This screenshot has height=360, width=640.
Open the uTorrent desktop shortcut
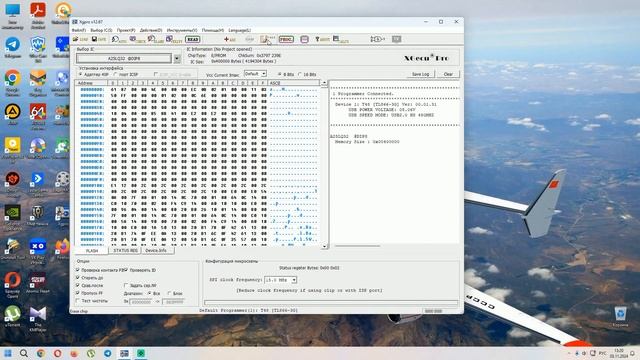(x=13, y=317)
